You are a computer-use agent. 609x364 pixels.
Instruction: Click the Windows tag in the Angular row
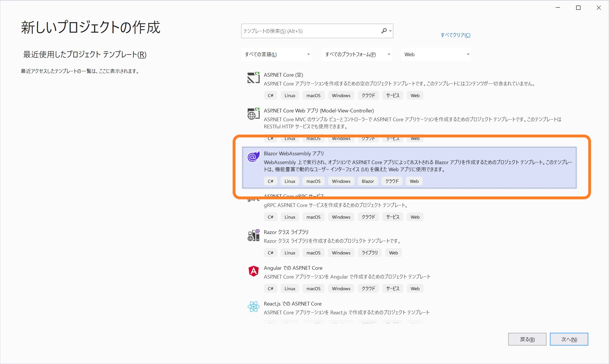tap(341, 288)
